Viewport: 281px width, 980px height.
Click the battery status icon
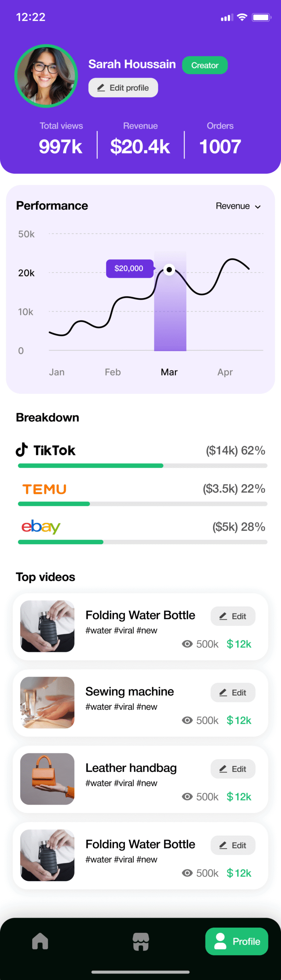(261, 17)
